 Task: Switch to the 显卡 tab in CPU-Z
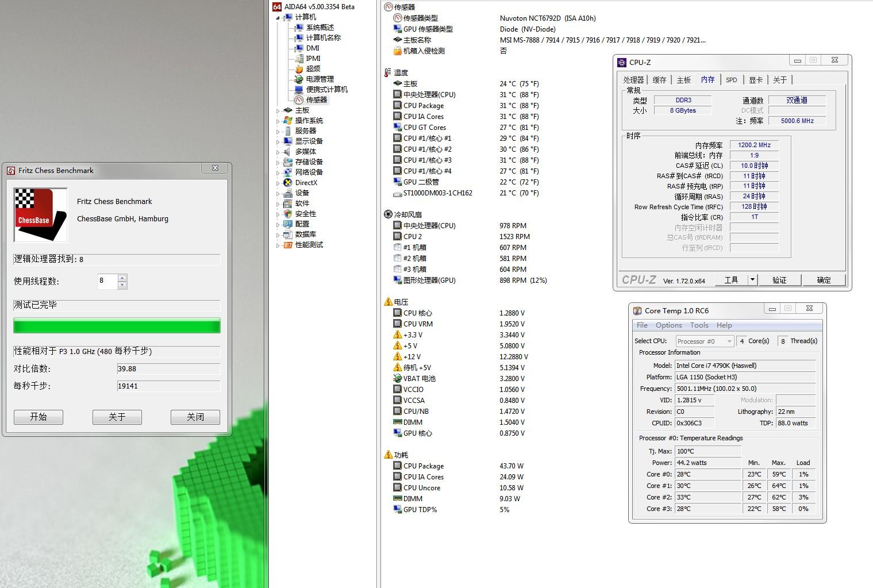pyautogui.click(x=756, y=80)
